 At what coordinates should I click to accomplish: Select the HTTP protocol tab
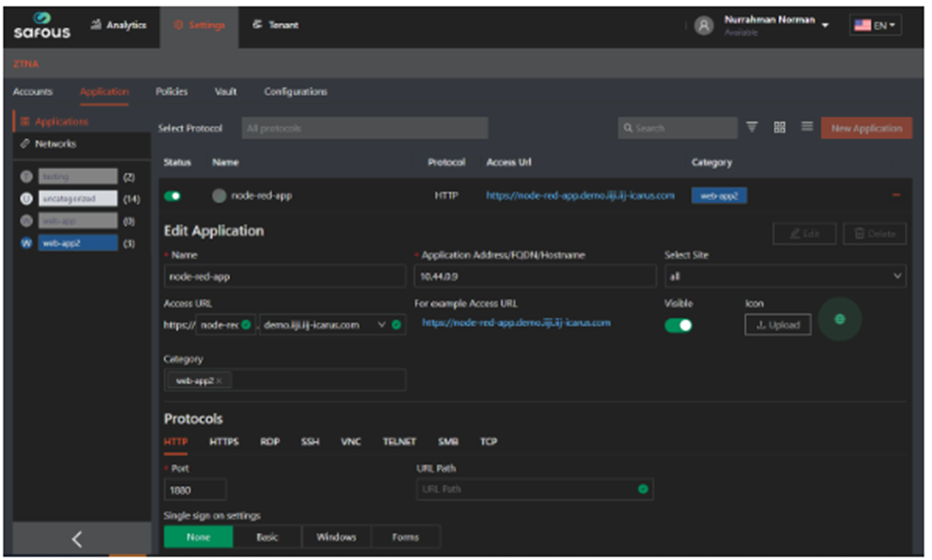click(x=176, y=441)
